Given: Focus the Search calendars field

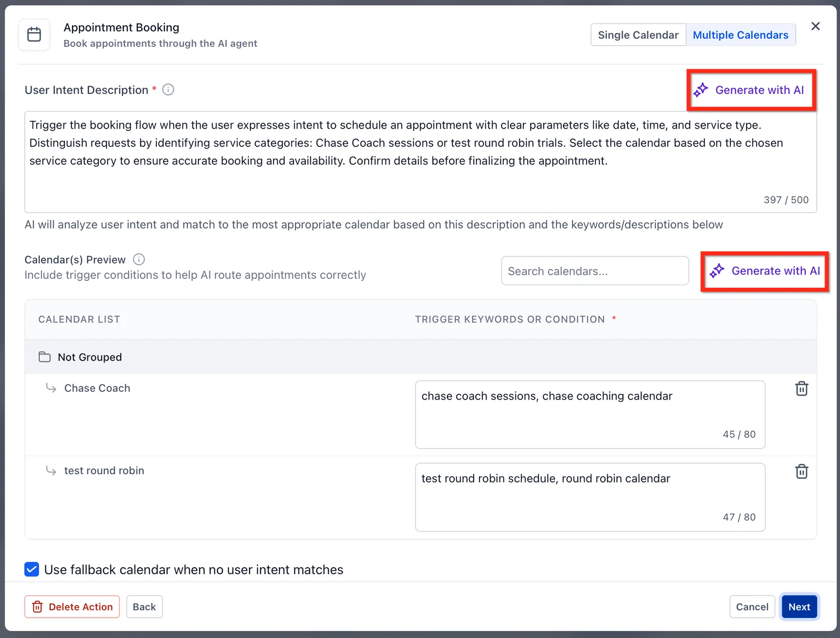Looking at the screenshot, I should pos(595,271).
